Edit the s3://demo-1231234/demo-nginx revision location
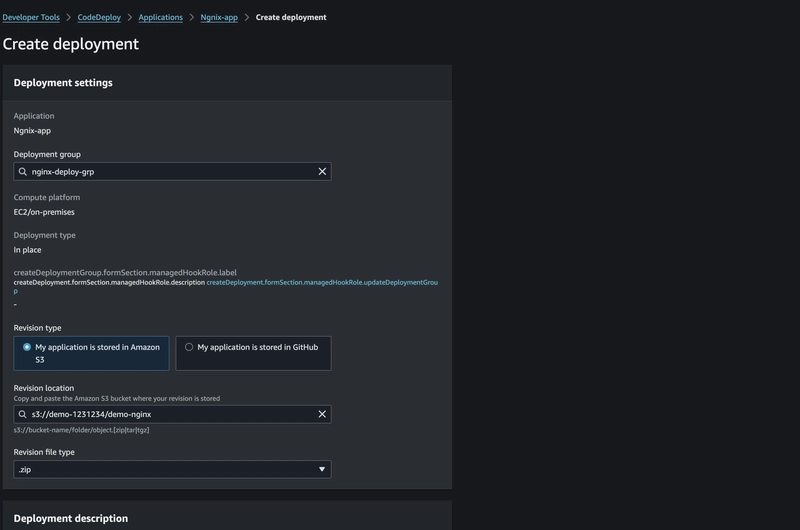The height and width of the screenshot is (530, 800). [172, 414]
